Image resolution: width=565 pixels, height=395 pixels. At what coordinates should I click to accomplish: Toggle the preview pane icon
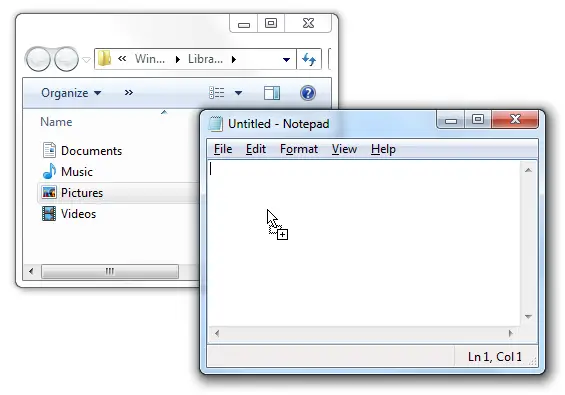point(272,93)
